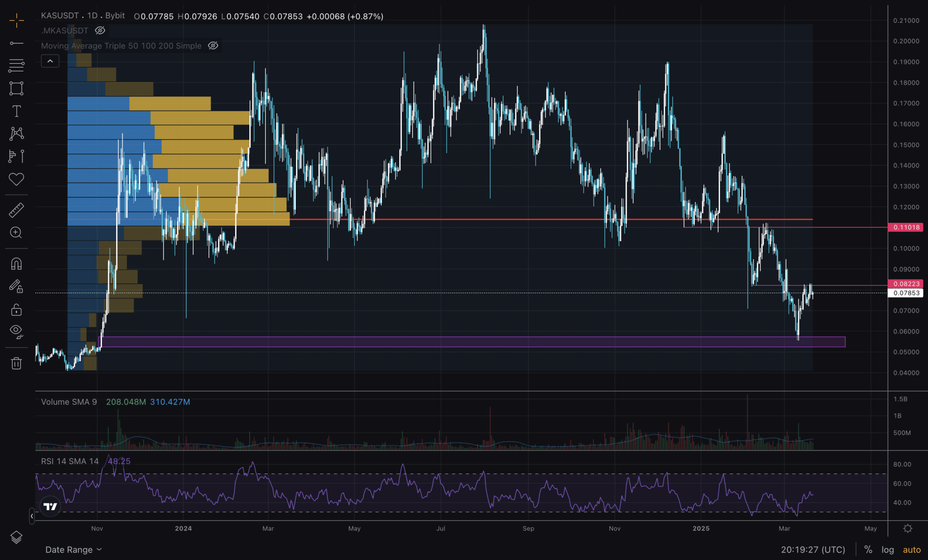Enable the magnet snap mode
928x560 pixels.
[x=16, y=264]
